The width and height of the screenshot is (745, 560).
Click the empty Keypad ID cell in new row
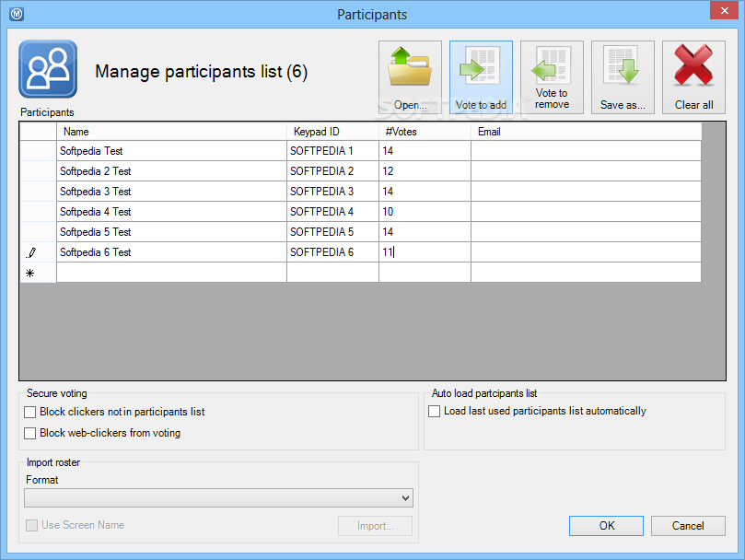tap(332, 273)
